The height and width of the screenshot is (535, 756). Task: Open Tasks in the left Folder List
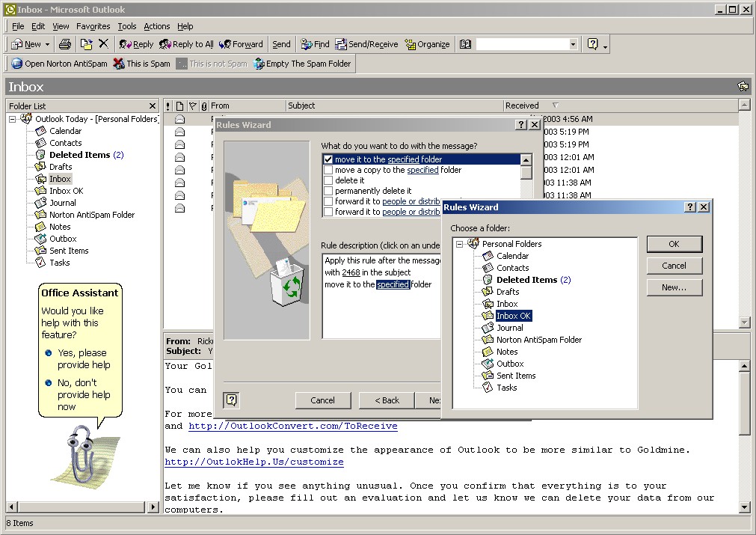pyautogui.click(x=59, y=263)
